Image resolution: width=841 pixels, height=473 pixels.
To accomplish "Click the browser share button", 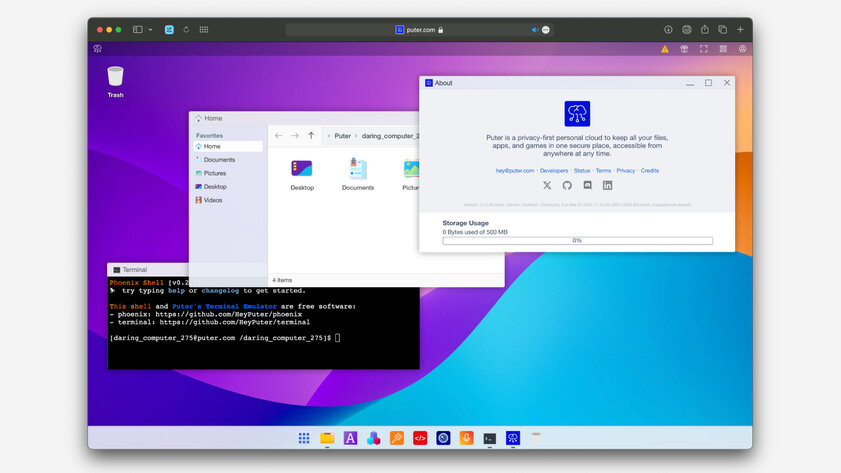I will point(705,30).
